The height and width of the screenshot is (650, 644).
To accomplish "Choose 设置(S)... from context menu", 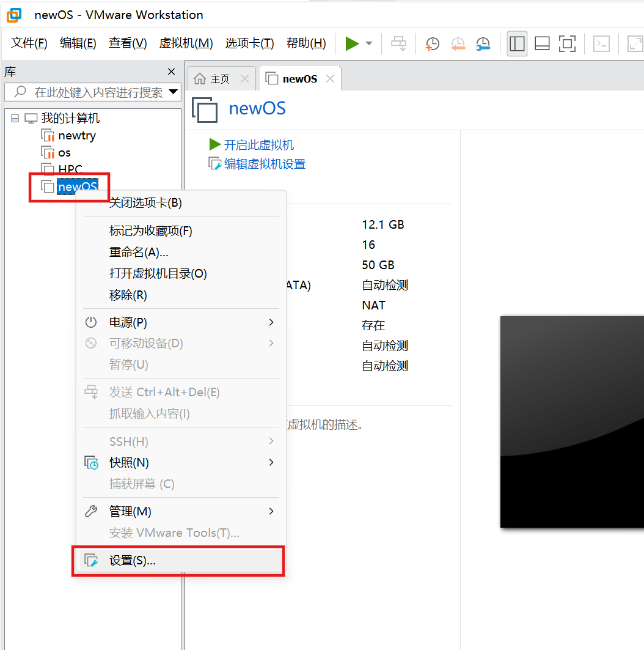I will 132,560.
